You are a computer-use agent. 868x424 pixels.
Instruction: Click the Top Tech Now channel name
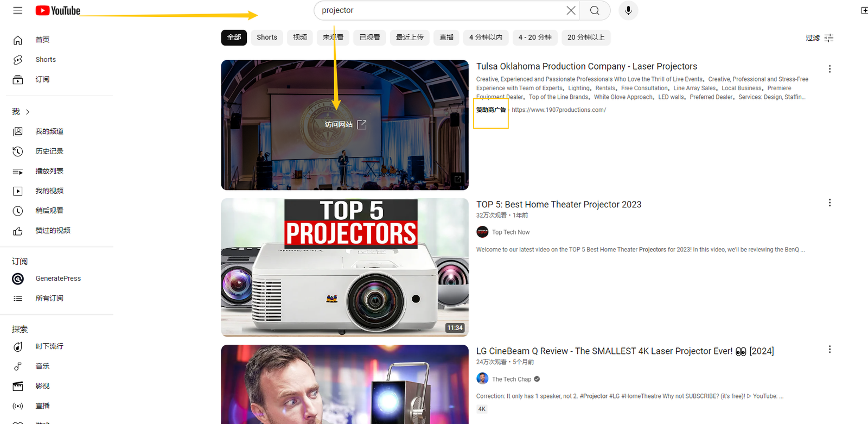(x=510, y=232)
